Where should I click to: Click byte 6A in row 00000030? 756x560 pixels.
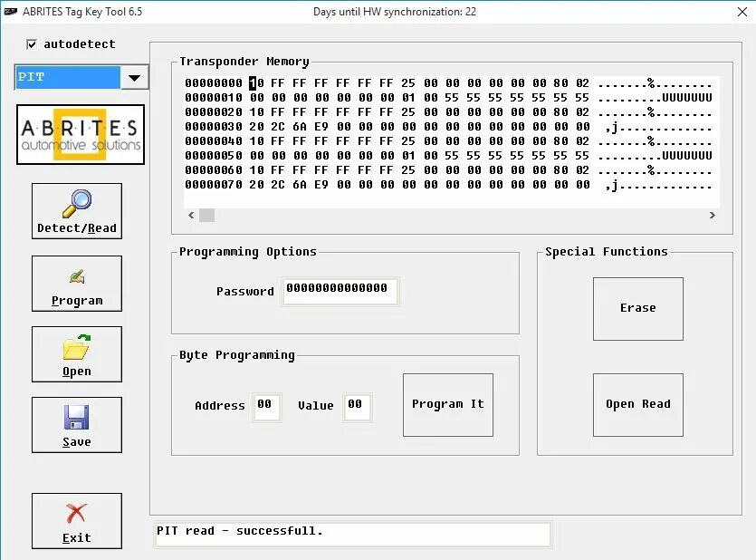tap(300, 127)
